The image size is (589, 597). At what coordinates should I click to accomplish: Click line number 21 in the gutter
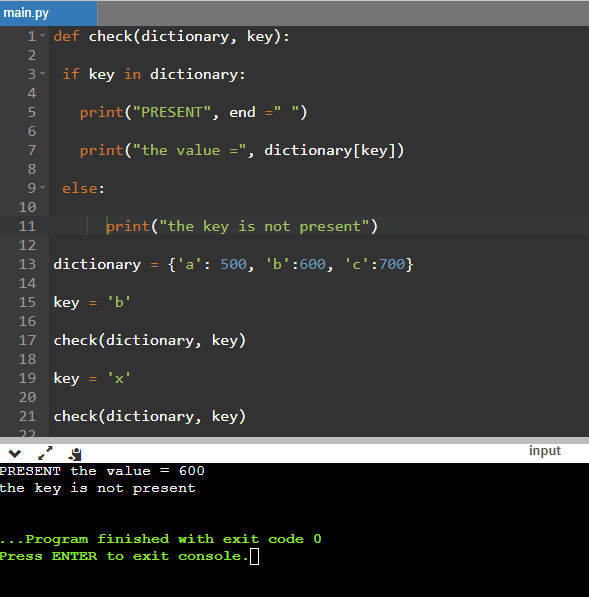click(x=27, y=416)
